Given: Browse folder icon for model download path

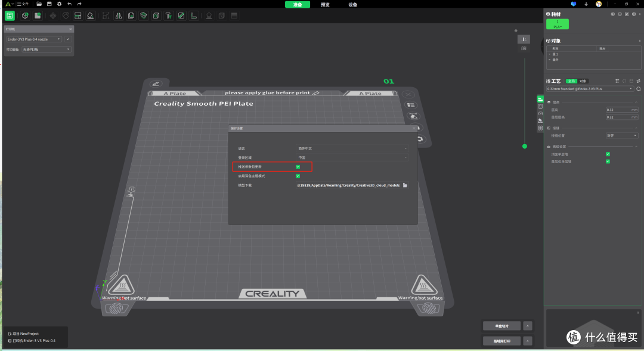Looking at the screenshot, I should [x=405, y=186].
